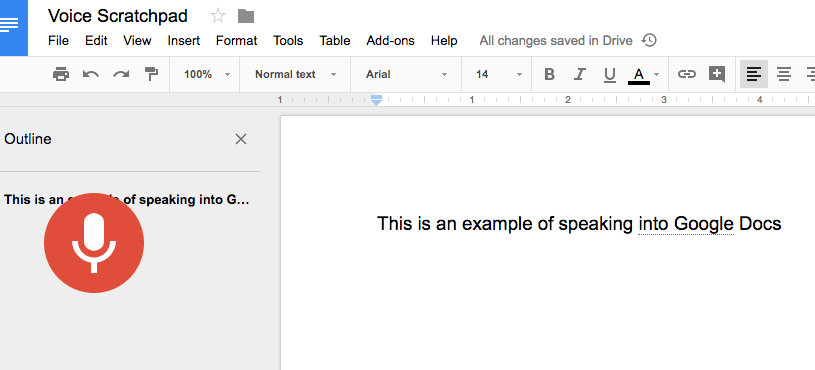This screenshot has height=370, width=815.
Task: Click the underlined word 'Google' in document
Action: (x=703, y=224)
